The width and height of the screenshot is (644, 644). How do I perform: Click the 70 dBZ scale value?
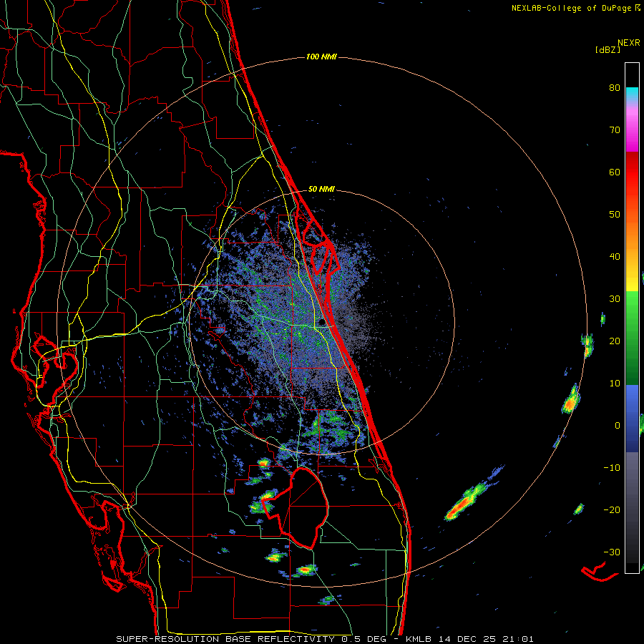coord(615,130)
